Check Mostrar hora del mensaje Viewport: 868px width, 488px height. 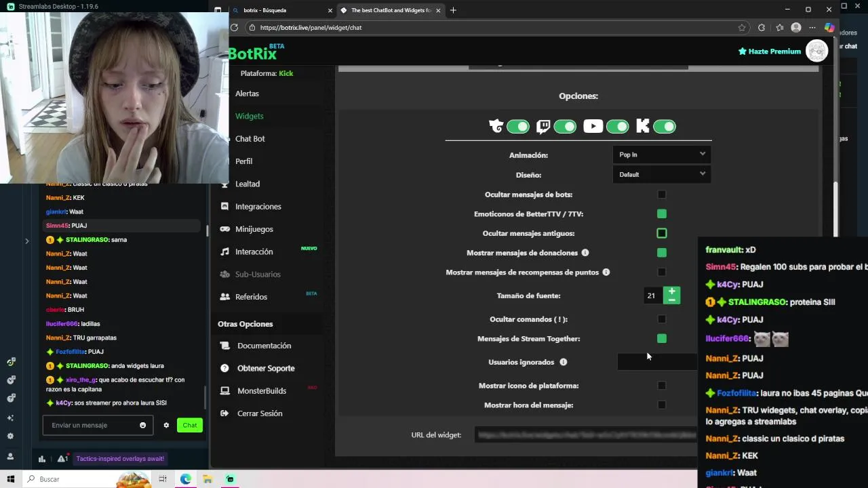662,405
